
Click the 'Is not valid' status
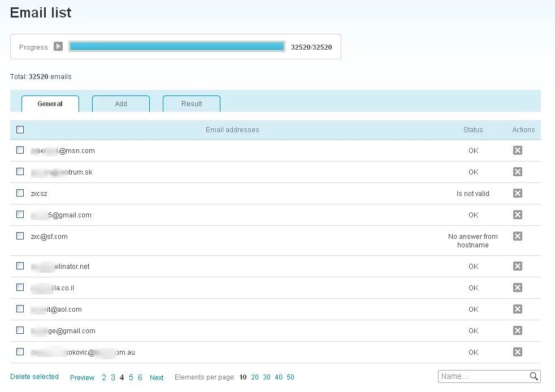tap(473, 194)
